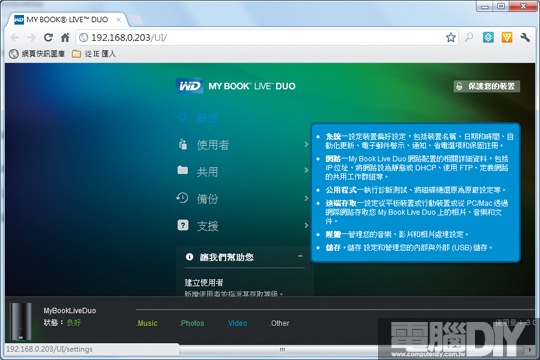
Task: Click the Music usage label
Action: [147, 323]
